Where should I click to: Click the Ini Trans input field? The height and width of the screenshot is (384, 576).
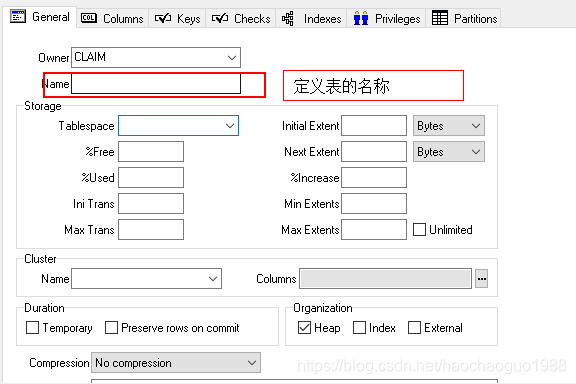151,204
